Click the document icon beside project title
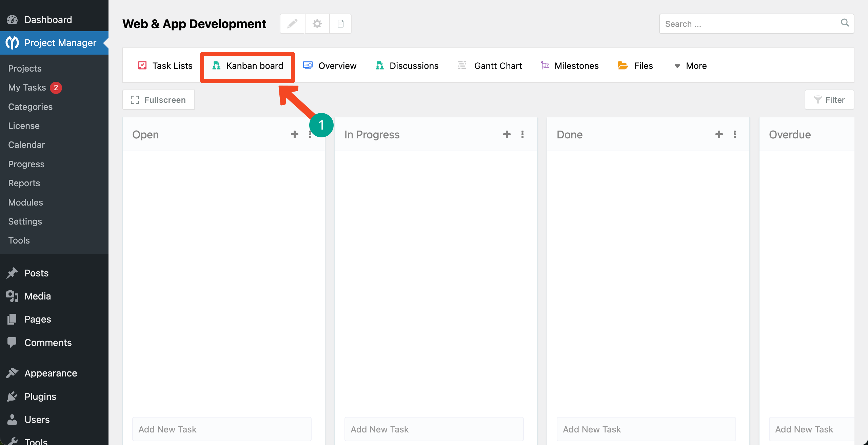 [x=340, y=24]
